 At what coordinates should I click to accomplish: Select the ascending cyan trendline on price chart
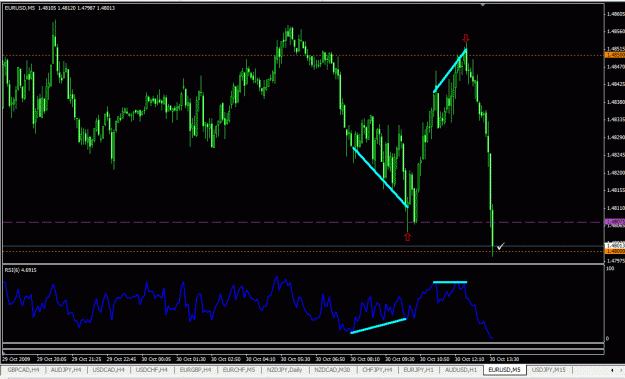(450, 71)
